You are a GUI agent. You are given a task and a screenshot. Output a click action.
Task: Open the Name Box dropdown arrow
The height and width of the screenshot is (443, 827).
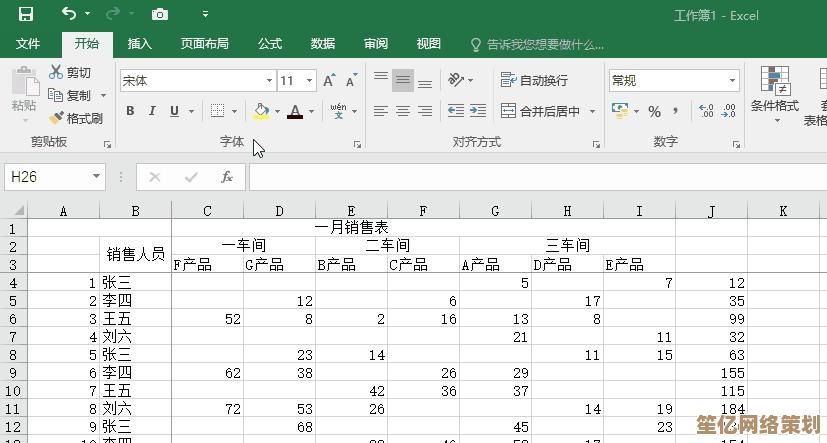pos(97,177)
